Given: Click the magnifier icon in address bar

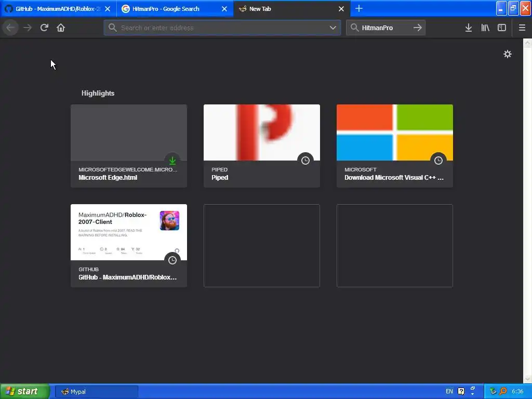Looking at the screenshot, I should 113,28.
